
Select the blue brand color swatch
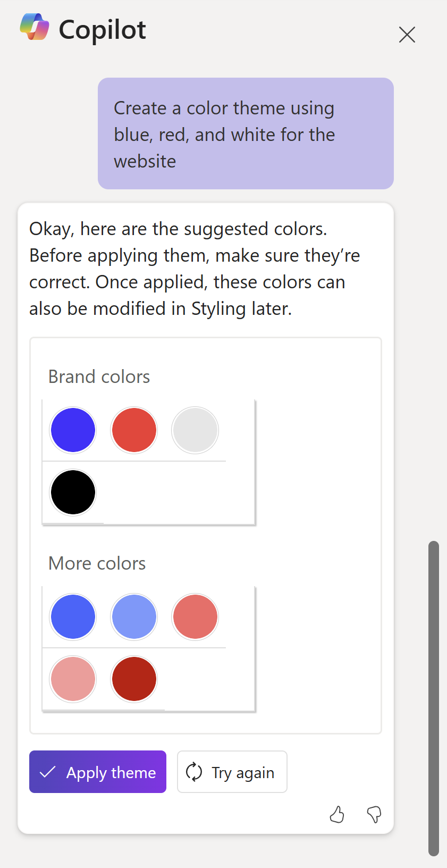(x=72, y=430)
